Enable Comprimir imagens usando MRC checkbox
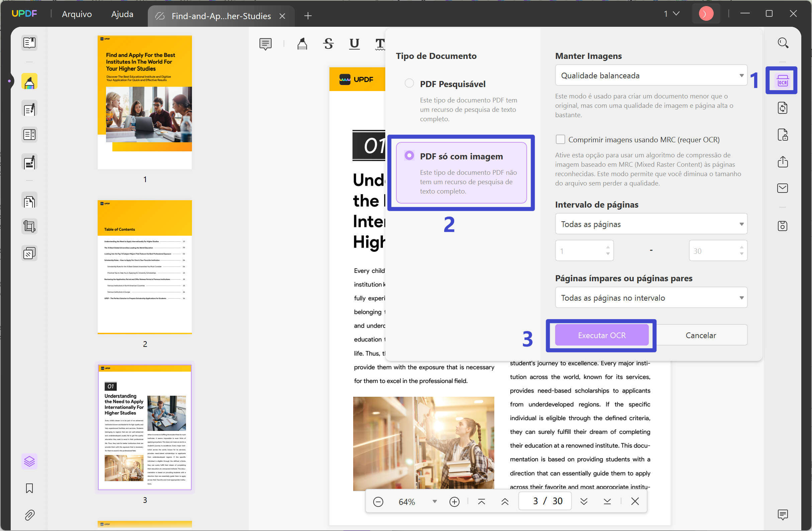 [560, 139]
